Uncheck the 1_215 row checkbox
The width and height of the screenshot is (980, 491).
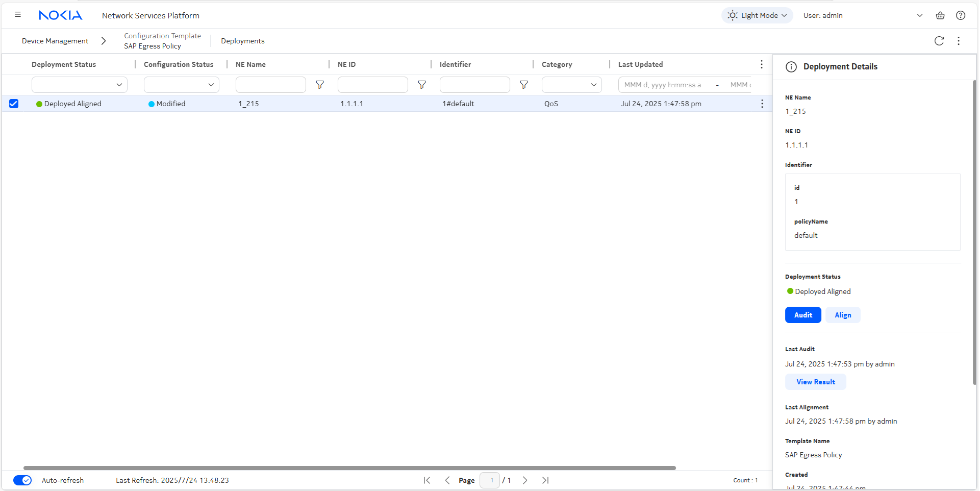pyautogui.click(x=14, y=104)
